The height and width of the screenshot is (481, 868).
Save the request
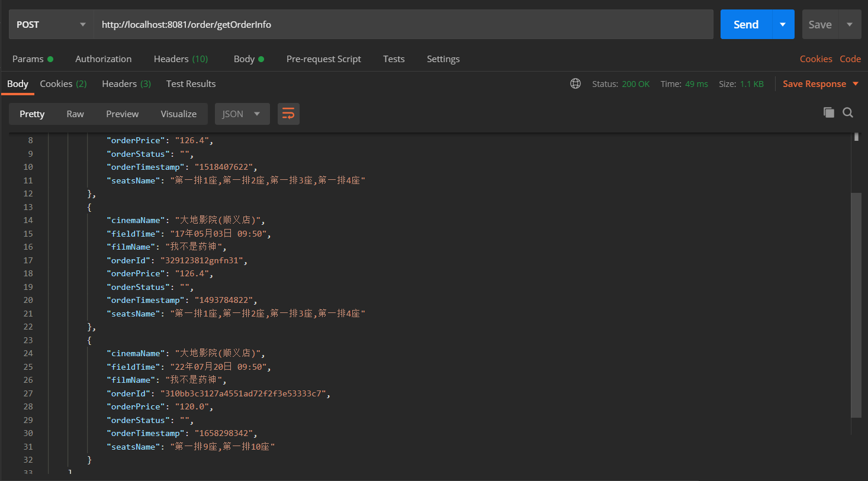pos(820,24)
